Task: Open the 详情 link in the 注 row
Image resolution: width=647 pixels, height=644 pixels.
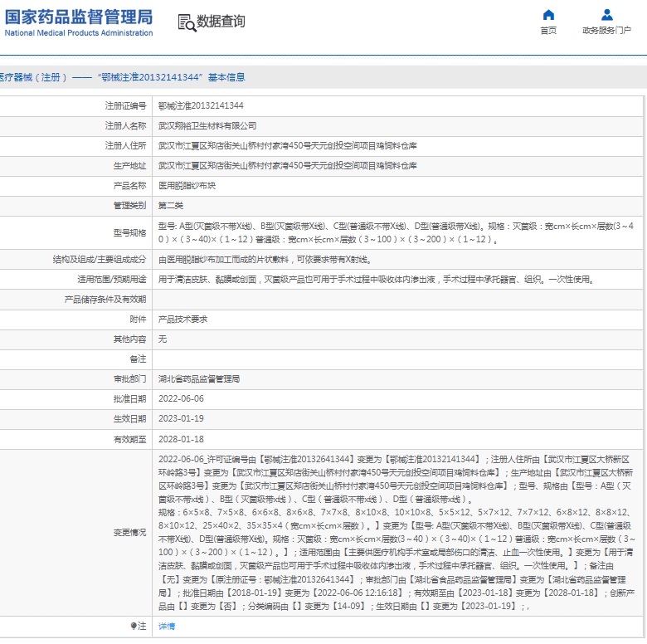Action: (167, 627)
